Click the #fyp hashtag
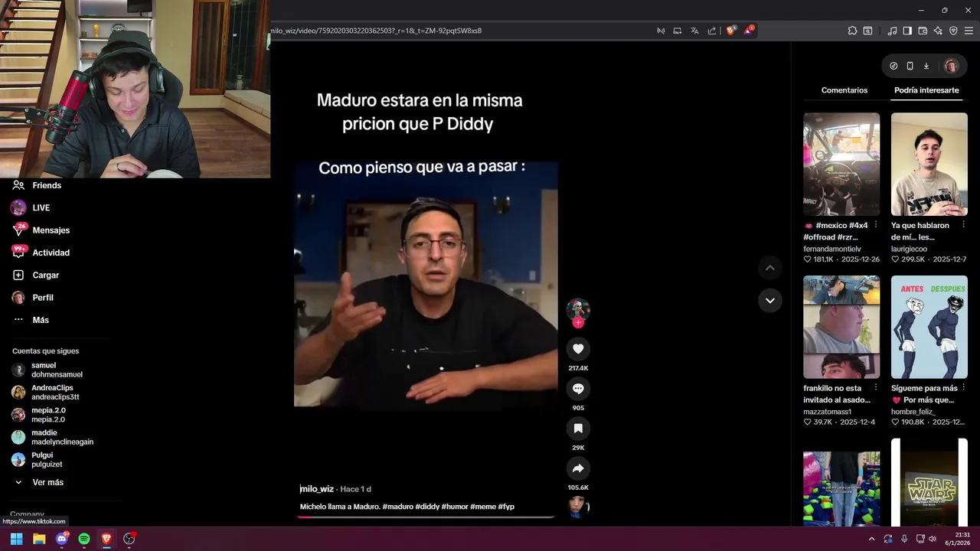 [x=506, y=507]
